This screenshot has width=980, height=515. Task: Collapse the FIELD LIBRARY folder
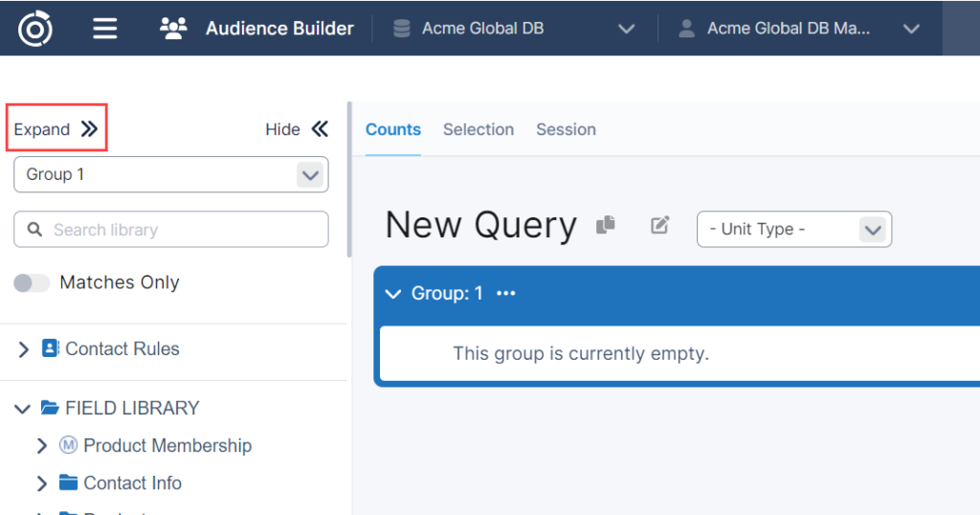pyautogui.click(x=23, y=409)
